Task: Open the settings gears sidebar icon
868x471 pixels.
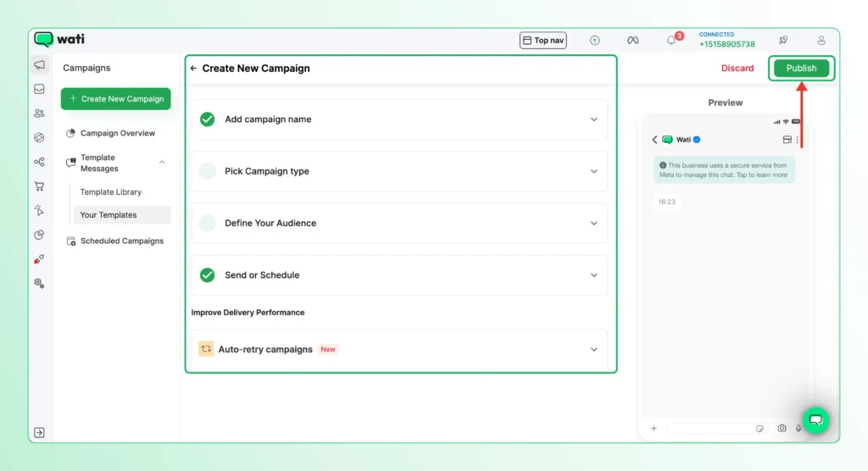Action: click(39, 283)
